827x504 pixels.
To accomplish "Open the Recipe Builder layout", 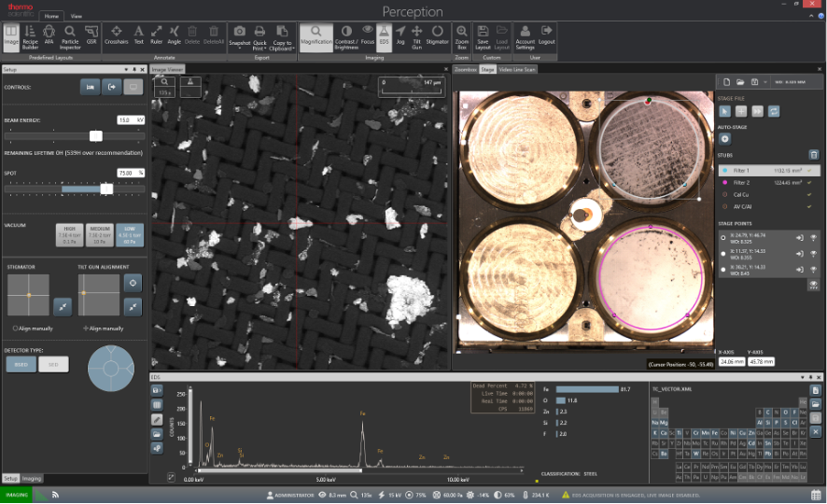I will [30, 37].
